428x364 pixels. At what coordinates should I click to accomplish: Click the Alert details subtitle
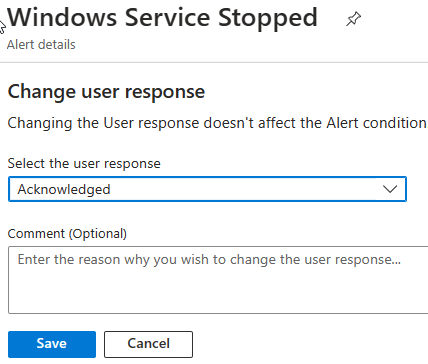coord(41,44)
